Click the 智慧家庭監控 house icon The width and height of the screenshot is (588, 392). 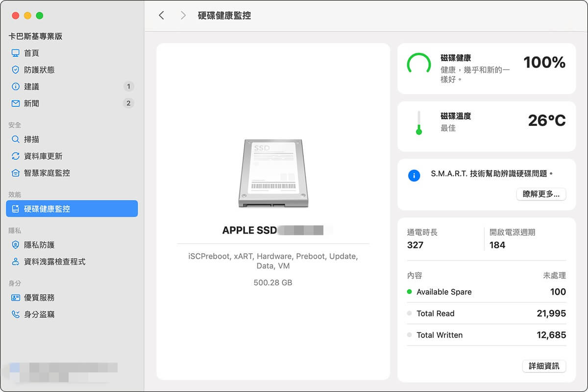click(x=16, y=173)
